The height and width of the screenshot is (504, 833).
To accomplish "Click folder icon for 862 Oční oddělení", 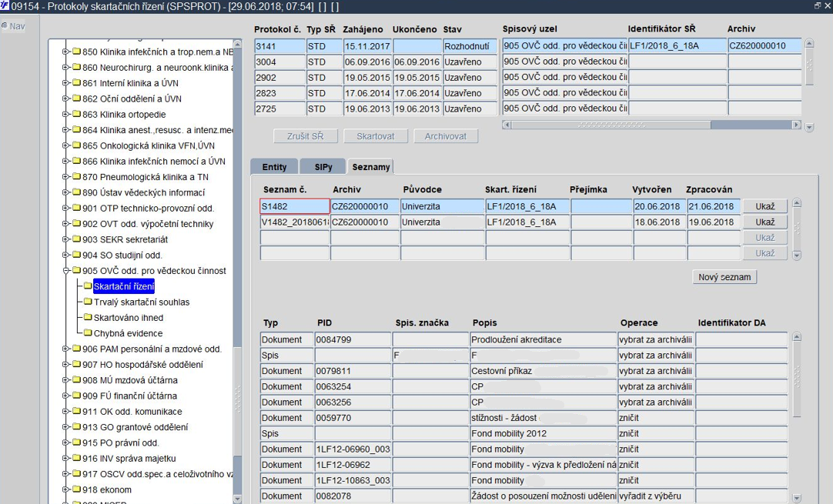I will (x=76, y=98).
